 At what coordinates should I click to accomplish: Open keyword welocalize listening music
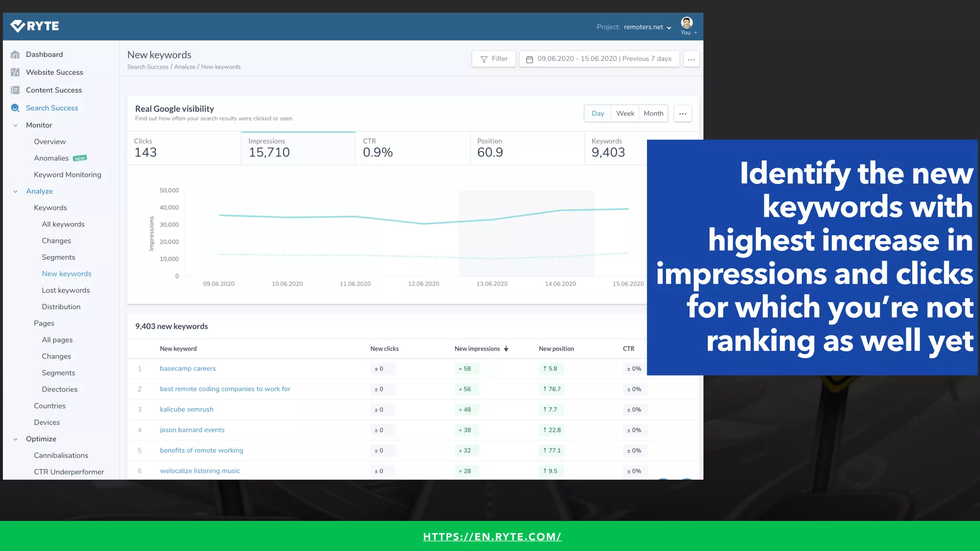(200, 471)
